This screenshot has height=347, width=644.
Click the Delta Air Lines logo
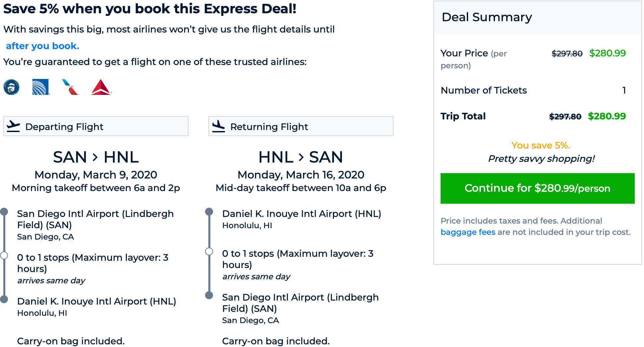tap(101, 87)
